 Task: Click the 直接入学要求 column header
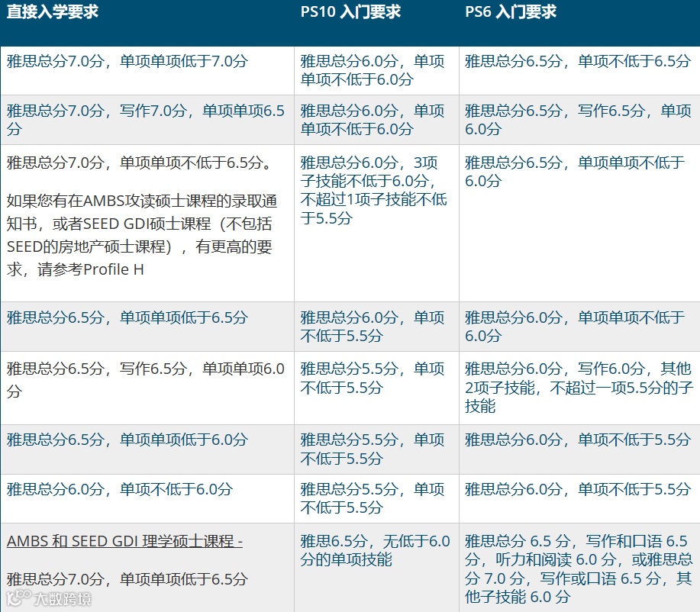coord(147,23)
